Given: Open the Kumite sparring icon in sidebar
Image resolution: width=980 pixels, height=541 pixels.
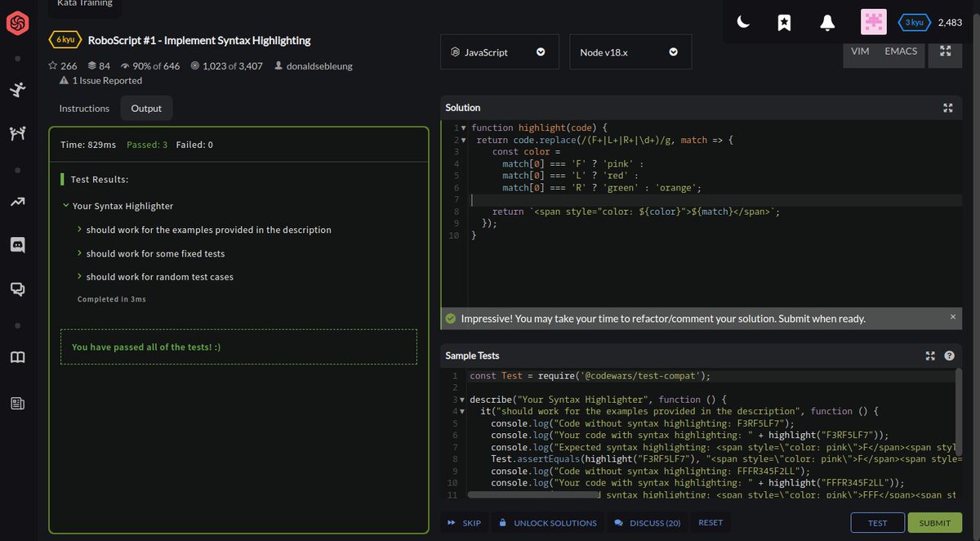Looking at the screenshot, I should 17,134.
